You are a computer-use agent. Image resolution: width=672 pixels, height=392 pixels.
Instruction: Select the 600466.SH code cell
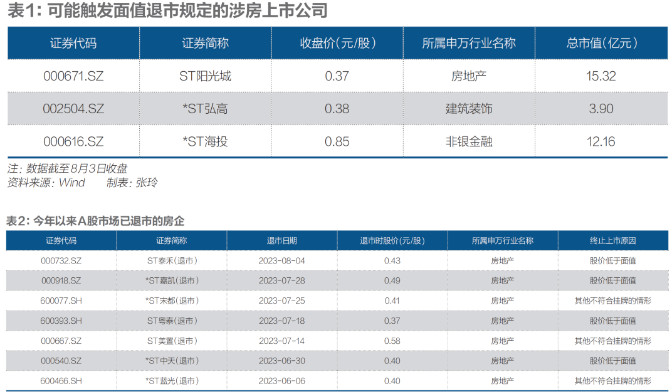coord(61,381)
